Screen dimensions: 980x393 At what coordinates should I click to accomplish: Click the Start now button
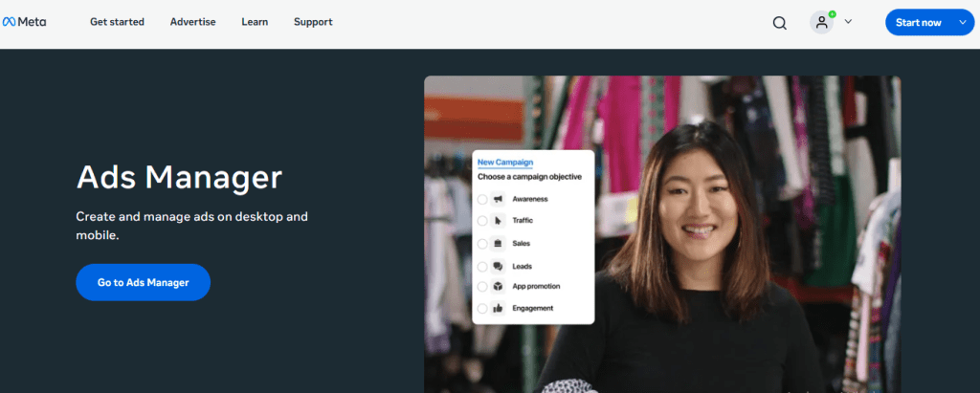tap(918, 22)
